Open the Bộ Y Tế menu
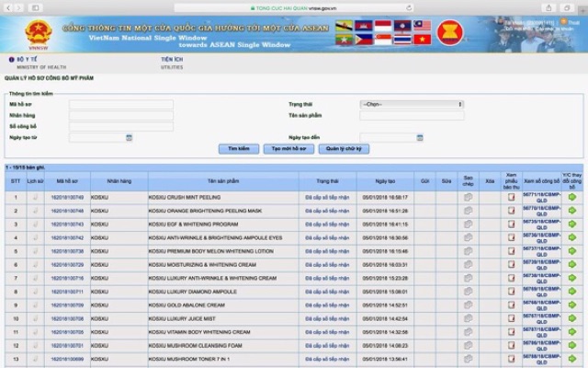The image size is (588, 368). [x=27, y=59]
